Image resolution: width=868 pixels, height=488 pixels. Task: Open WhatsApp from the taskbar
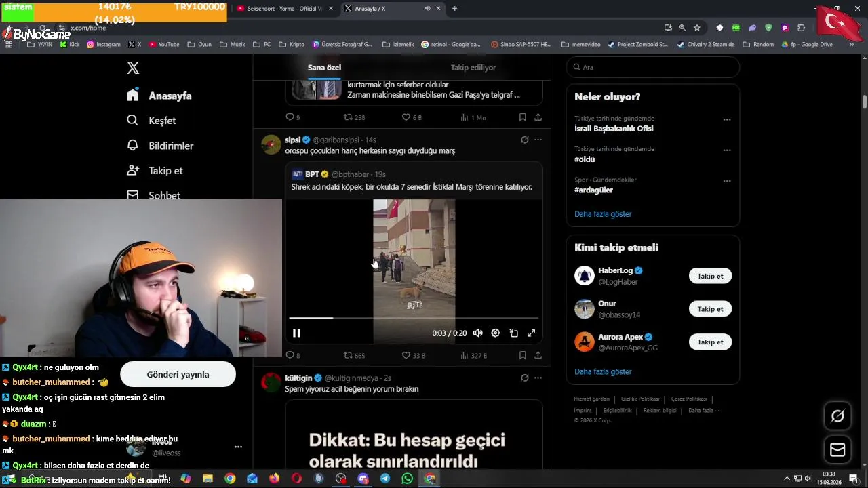pos(407,479)
